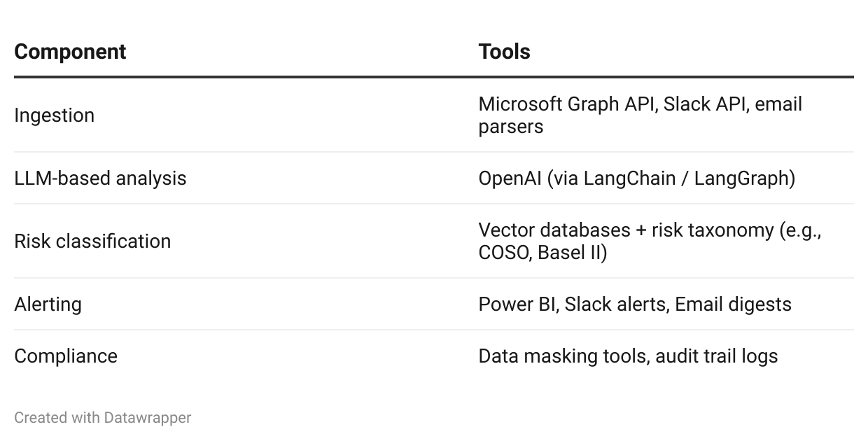Select the Risk classification row label

coord(92,241)
